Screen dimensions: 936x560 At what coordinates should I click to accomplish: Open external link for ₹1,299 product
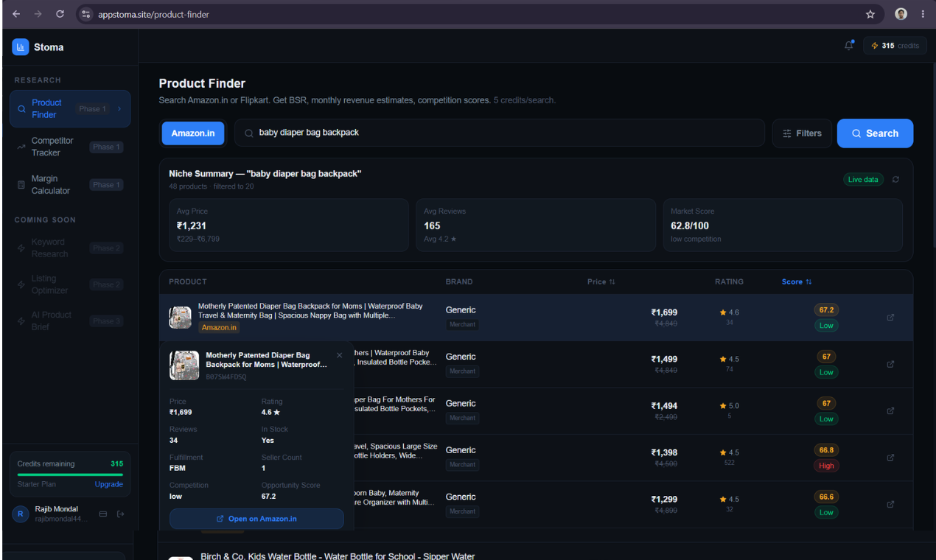(x=890, y=504)
